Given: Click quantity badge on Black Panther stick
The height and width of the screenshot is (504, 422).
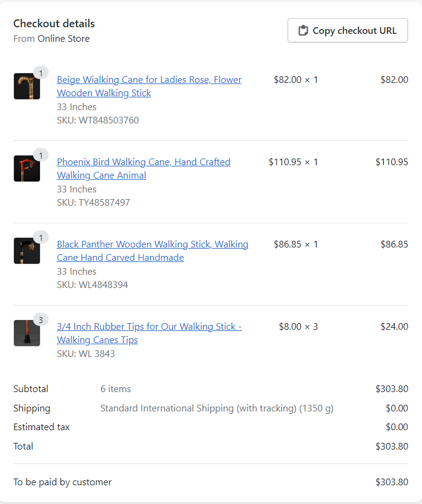Looking at the screenshot, I should coord(41,238).
